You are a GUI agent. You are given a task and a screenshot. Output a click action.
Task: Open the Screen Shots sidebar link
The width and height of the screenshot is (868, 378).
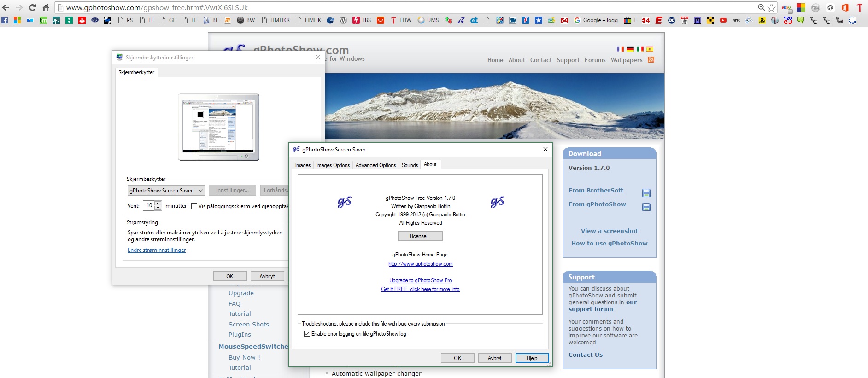click(x=249, y=325)
